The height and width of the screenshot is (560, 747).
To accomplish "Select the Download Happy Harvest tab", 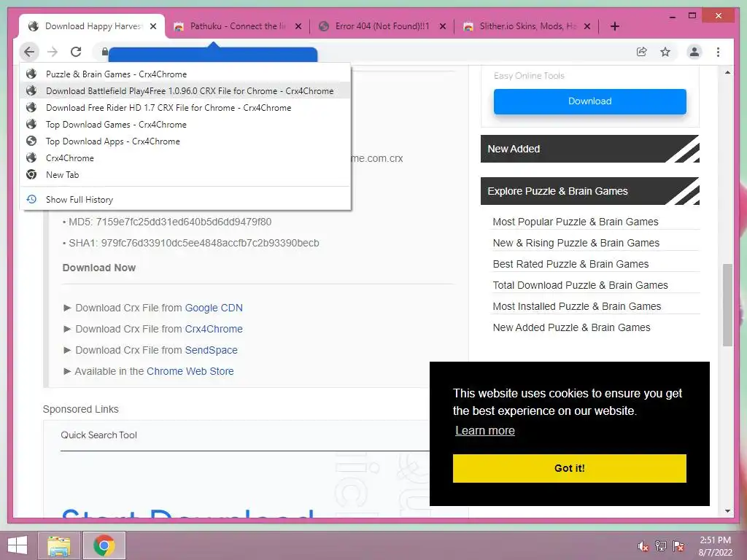I will pyautogui.click(x=92, y=26).
